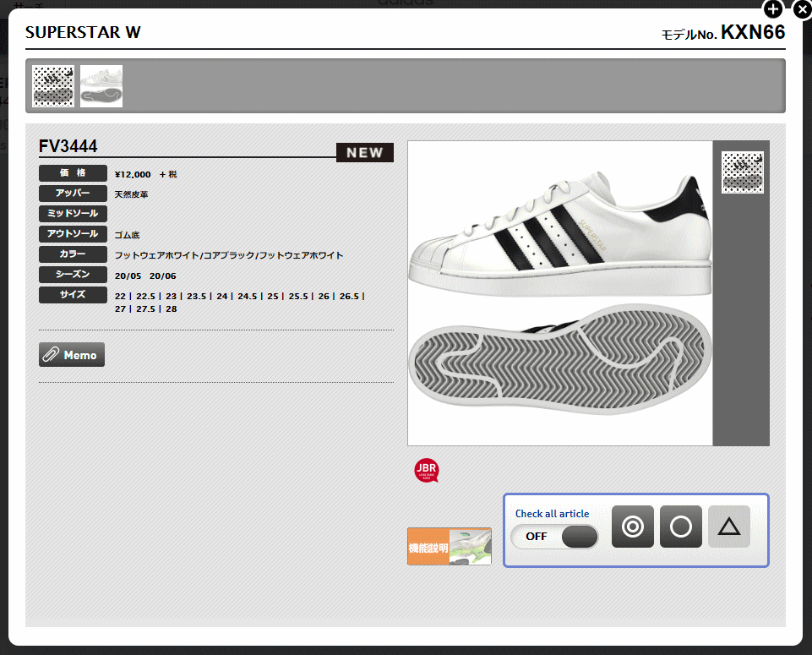
Task: Select the side-view shoe gallery thumbnail
Action: click(x=101, y=85)
